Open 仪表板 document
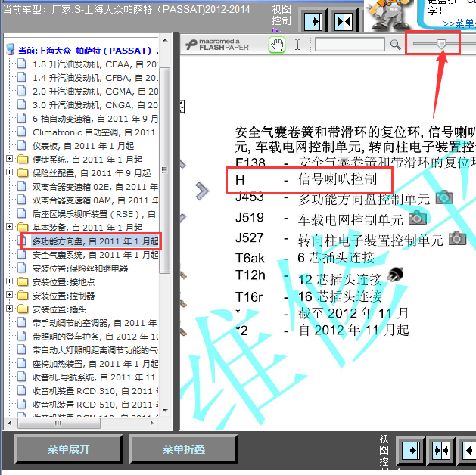476x475 pixels. (x=83, y=146)
